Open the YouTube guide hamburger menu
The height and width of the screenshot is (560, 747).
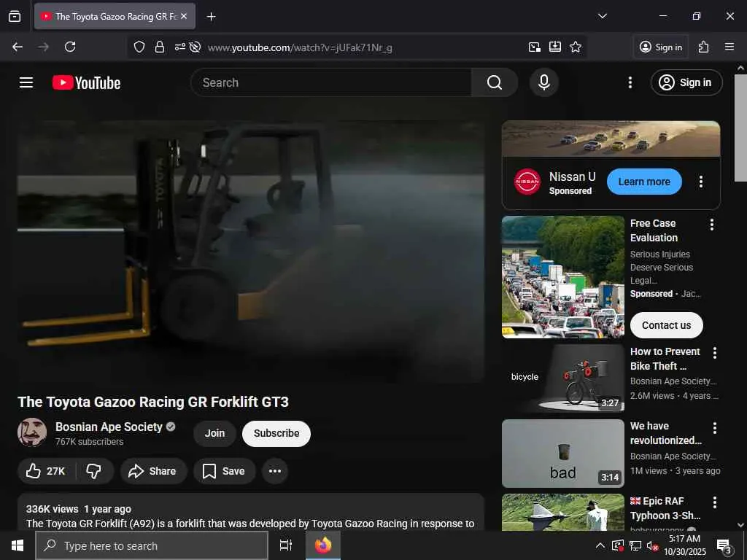pos(26,82)
